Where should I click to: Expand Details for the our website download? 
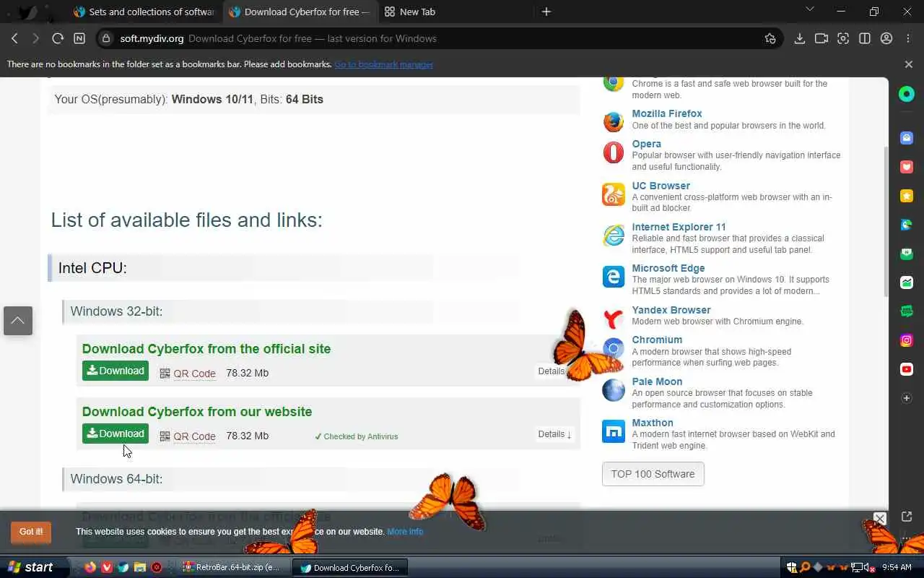[x=554, y=434]
